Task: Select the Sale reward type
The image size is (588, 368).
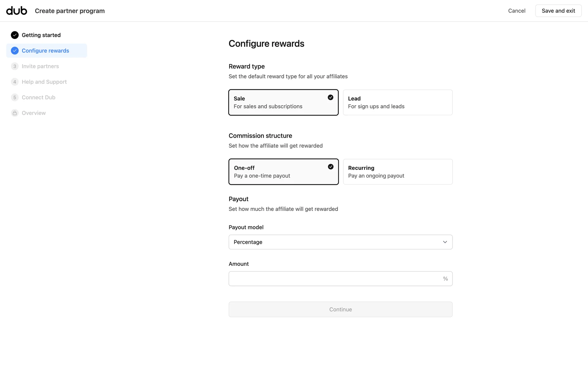Action: 283,102
